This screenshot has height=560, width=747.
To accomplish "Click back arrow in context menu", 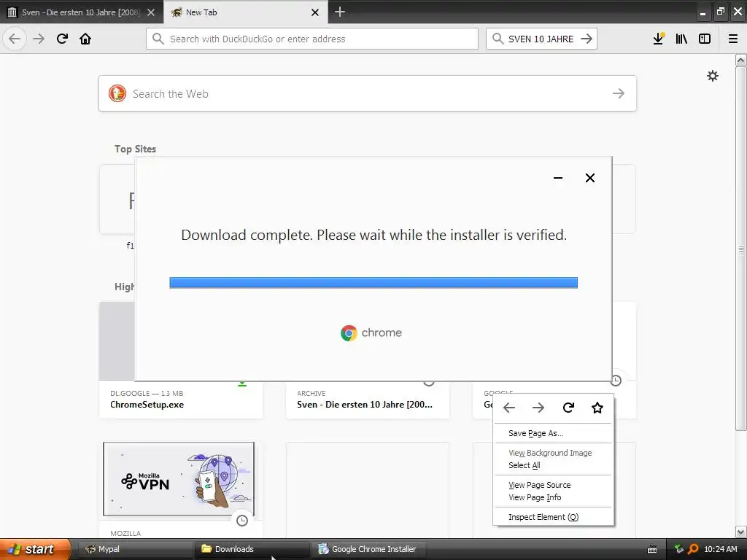I will click(509, 408).
